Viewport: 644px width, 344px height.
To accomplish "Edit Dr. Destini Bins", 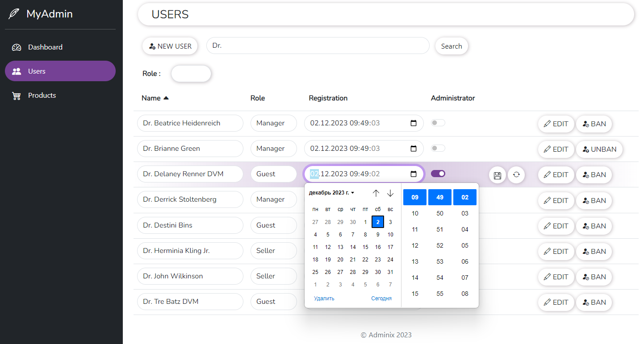I will click(556, 226).
